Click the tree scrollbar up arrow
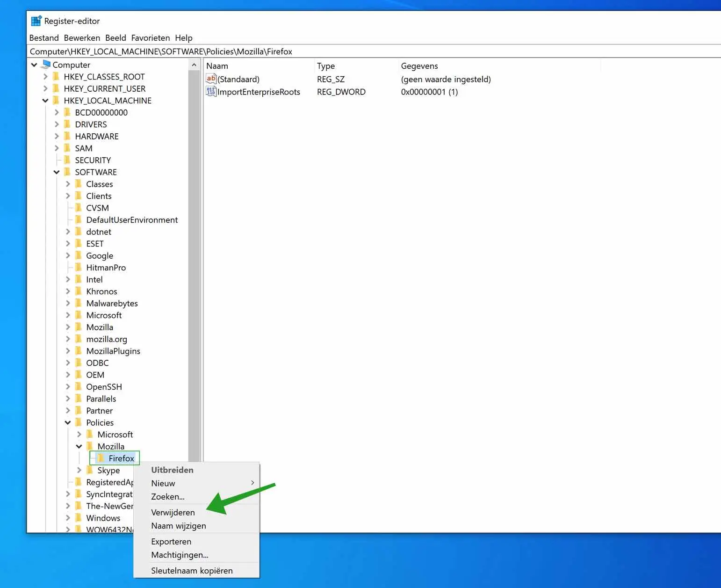 click(x=194, y=65)
